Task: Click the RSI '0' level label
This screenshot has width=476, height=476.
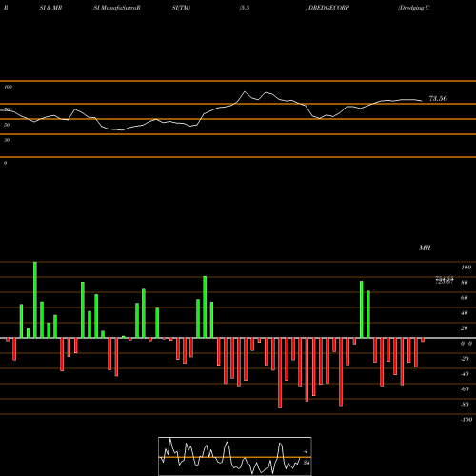Action: 5,163
